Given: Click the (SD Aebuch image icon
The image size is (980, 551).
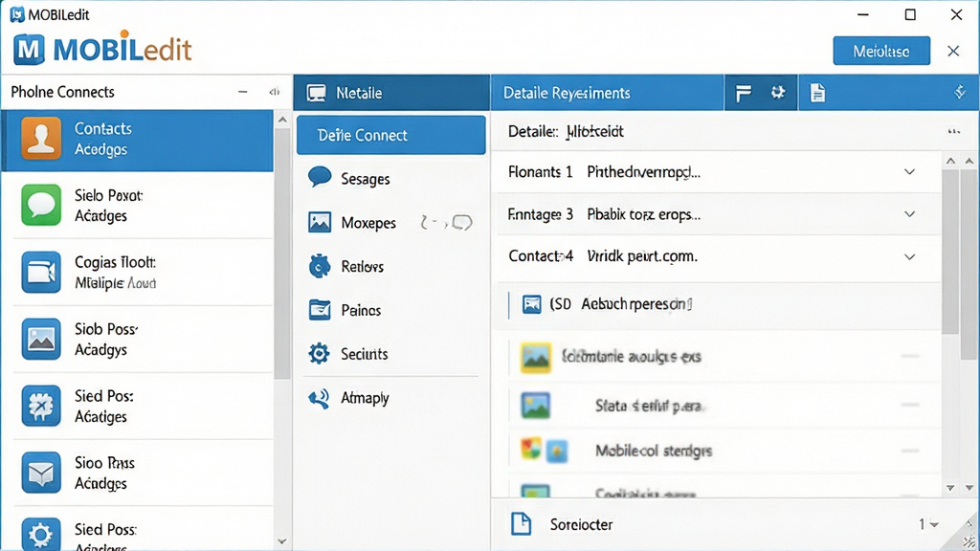Looking at the screenshot, I should [x=532, y=304].
